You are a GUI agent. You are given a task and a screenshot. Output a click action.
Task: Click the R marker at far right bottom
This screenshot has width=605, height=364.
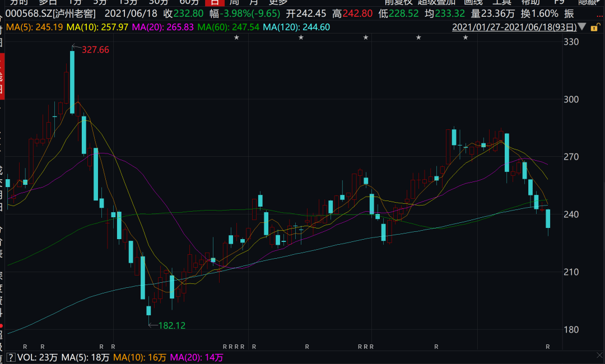548,347
